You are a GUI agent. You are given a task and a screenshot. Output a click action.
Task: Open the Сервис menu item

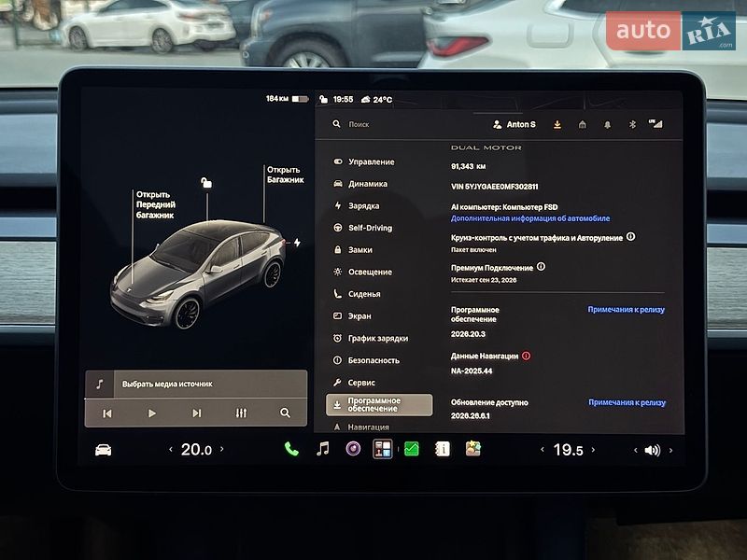coord(354,383)
